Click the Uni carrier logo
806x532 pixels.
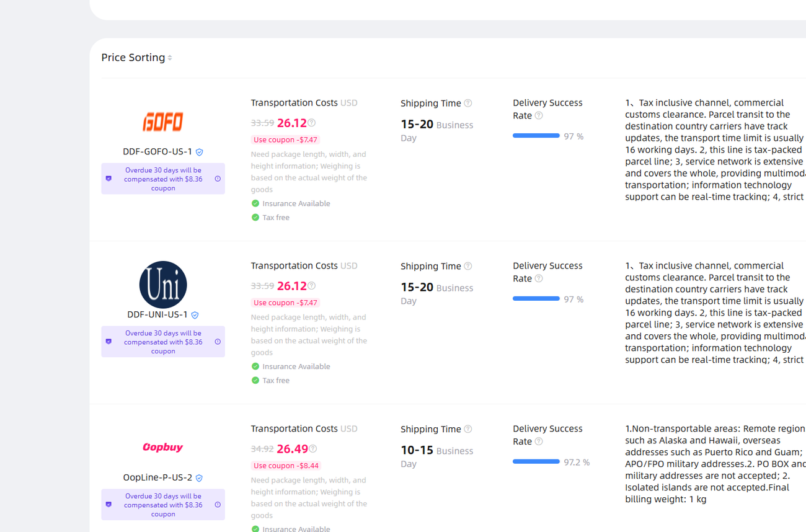coord(163,285)
